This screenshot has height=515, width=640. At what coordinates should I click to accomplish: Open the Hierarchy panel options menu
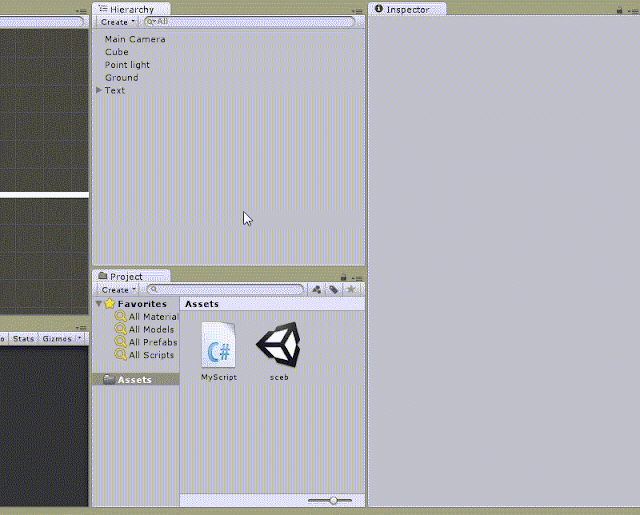tap(357, 11)
